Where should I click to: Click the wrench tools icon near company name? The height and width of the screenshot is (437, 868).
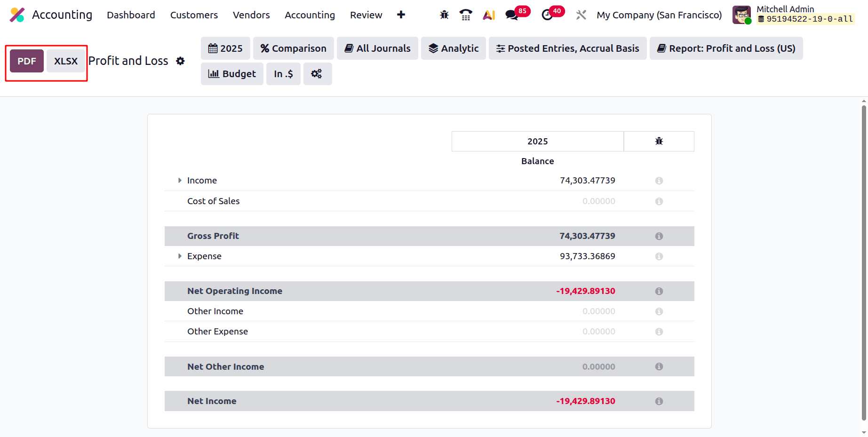point(581,15)
